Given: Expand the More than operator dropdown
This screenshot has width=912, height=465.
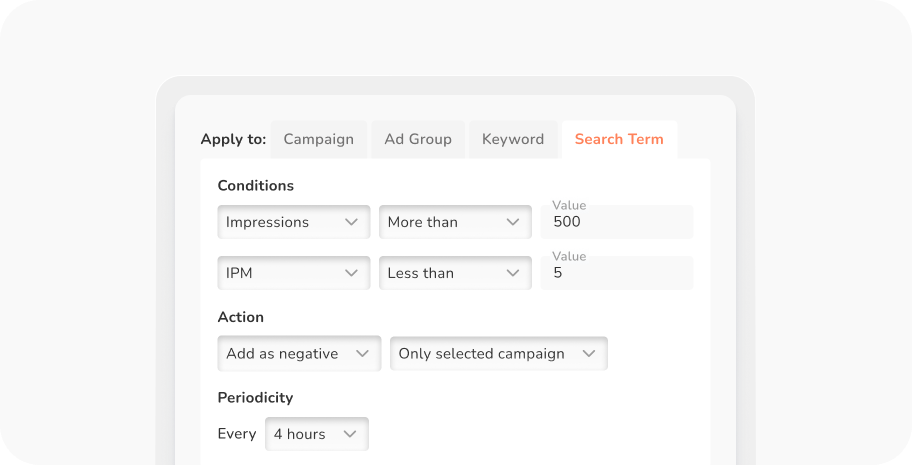Looking at the screenshot, I should (454, 222).
